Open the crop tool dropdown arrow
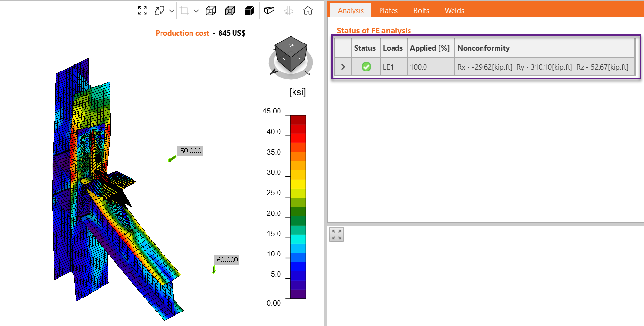The image size is (644, 326). point(196,11)
